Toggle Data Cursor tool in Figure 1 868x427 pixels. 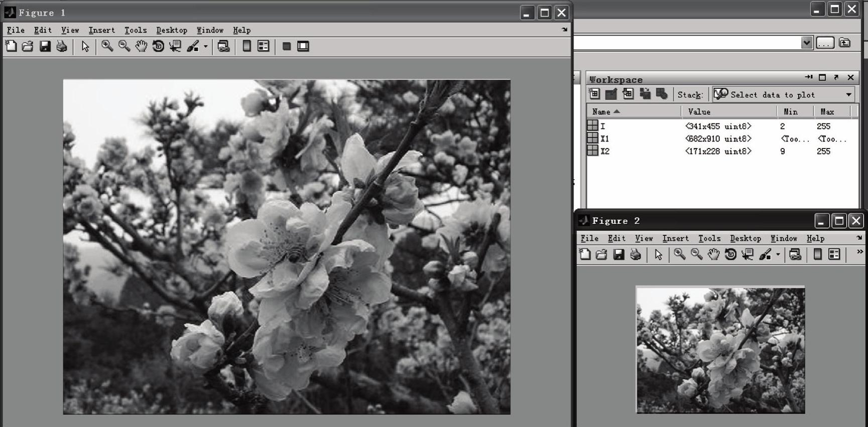[175, 47]
